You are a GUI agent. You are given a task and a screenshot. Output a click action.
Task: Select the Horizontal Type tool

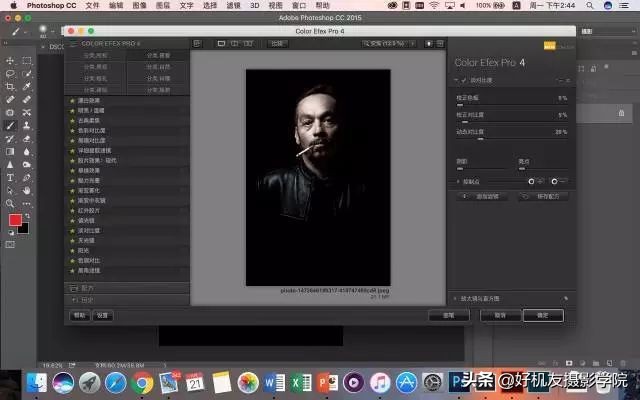[x=10, y=178]
